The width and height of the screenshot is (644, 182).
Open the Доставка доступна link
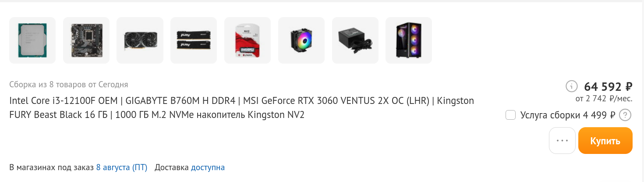point(208,168)
